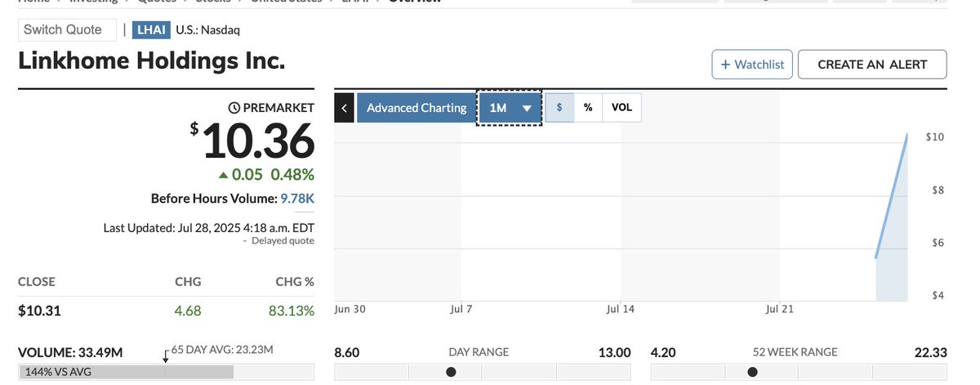Click the 52 week low 4.20
The image size is (980, 385).
(x=662, y=352)
